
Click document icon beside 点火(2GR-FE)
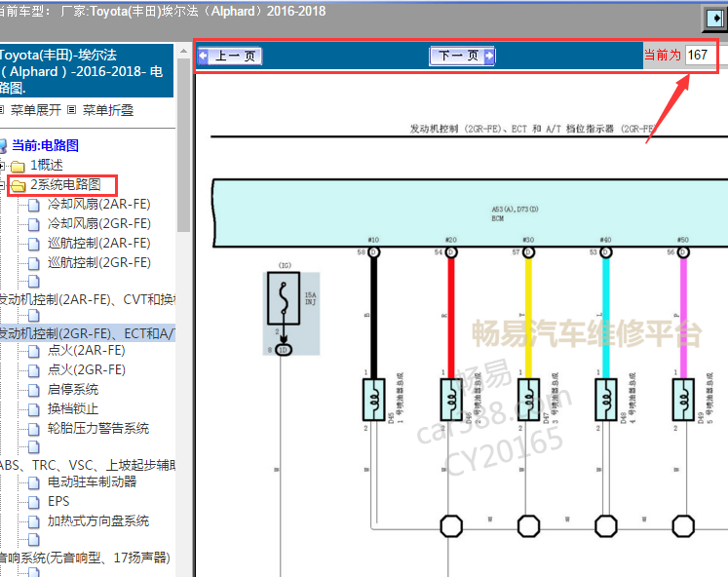coord(34,370)
